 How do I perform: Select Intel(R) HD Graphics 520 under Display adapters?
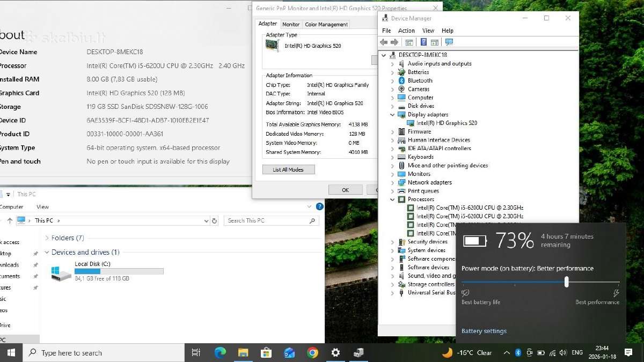447,123
